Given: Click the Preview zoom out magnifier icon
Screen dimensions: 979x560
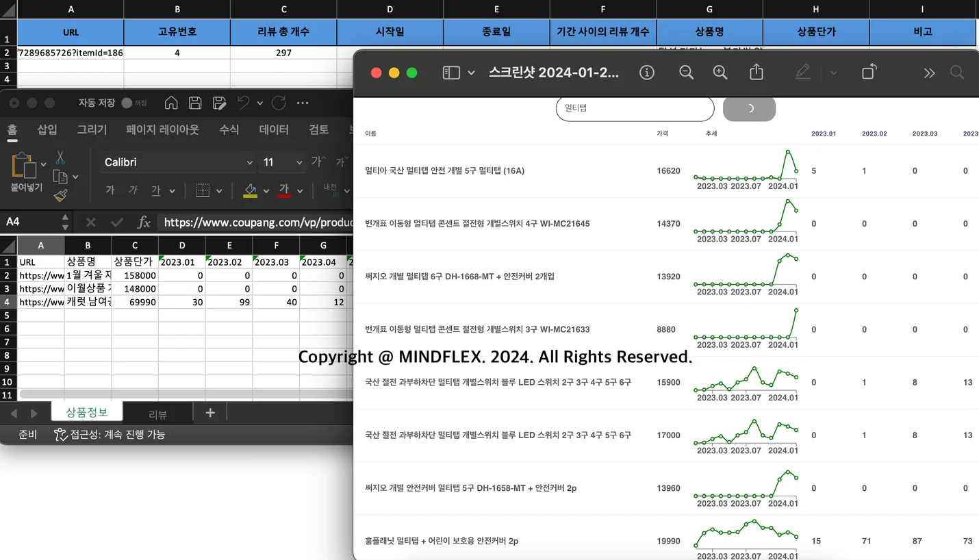Looking at the screenshot, I should click(686, 73).
